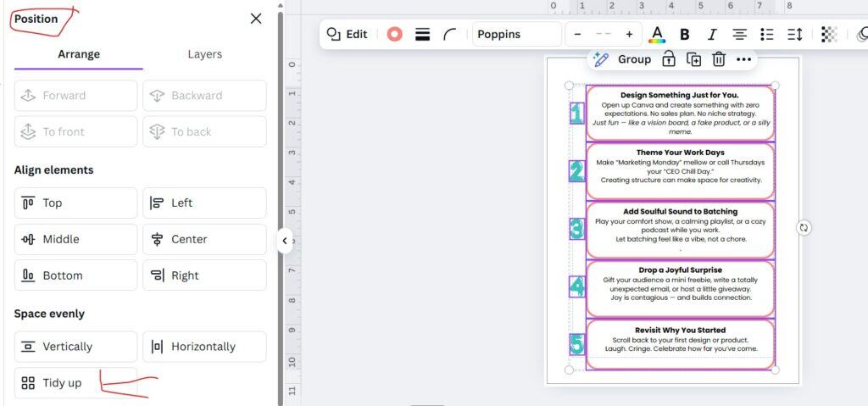868x406 pixels.
Task: Open the border color swatch
Action: (x=395, y=35)
